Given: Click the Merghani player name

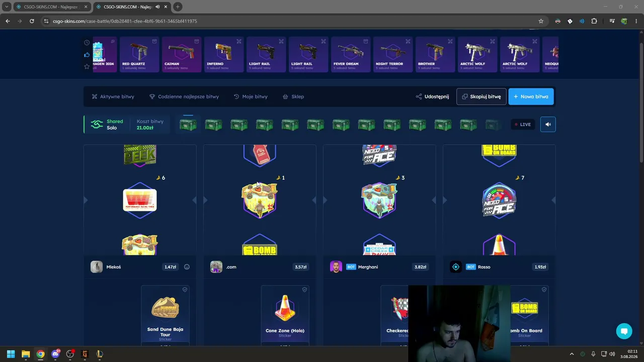Looking at the screenshot, I should (368, 267).
